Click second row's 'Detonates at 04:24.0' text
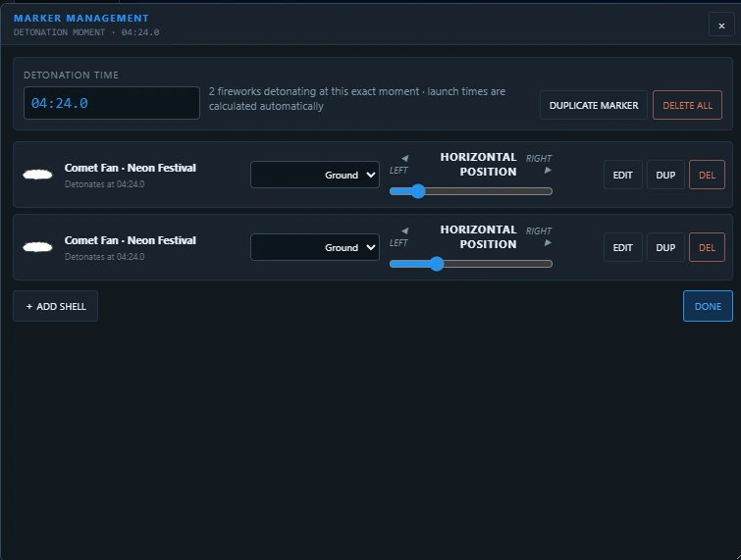The width and height of the screenshot is (741, 560). 104,257
